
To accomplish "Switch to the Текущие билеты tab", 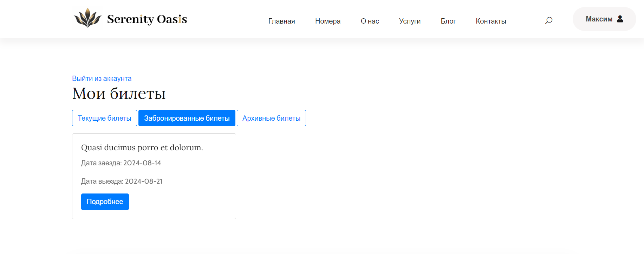I will pyautogui.click(x=104, y=118).
